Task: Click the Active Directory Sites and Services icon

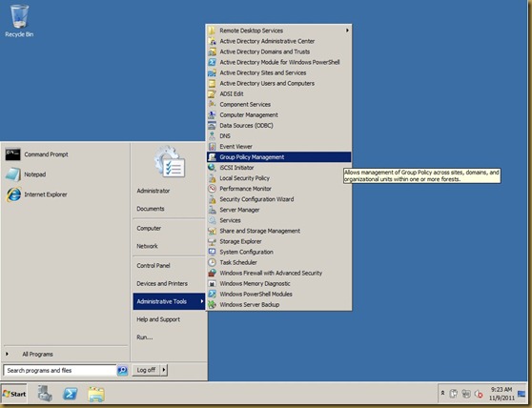Action: (x=212, y=72)
